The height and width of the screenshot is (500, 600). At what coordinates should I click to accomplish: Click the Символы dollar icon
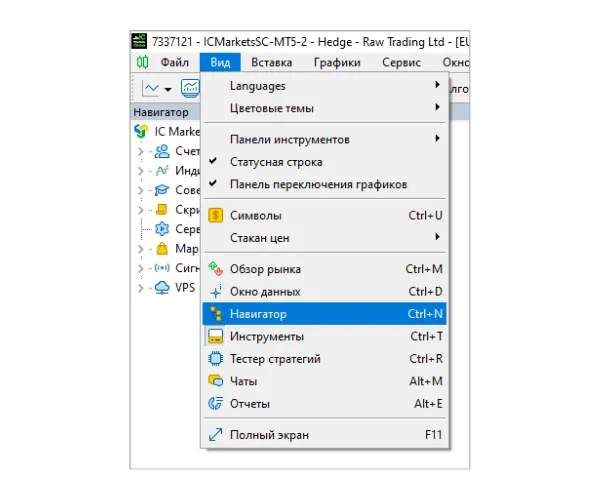214,215
